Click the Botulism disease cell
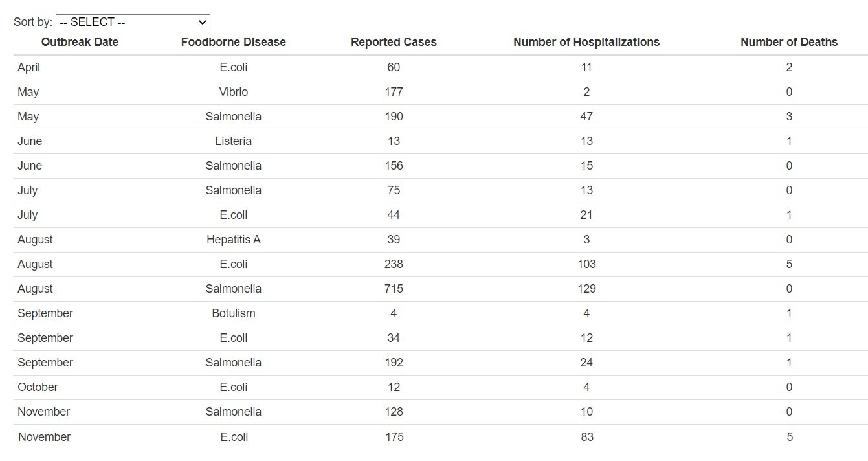The height and width of the screenshot is (461, 868). tap(233, 313)
